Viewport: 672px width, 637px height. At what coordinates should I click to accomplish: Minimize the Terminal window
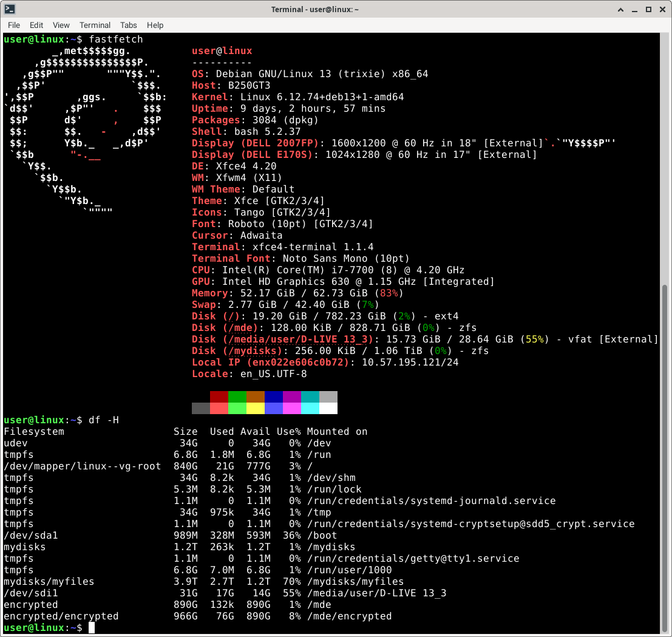(634, 10)
